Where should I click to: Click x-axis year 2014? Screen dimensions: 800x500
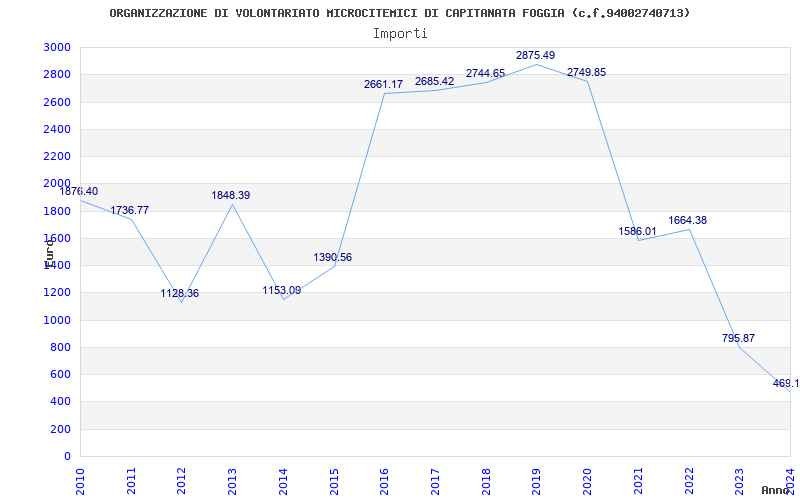pos(283,481)
